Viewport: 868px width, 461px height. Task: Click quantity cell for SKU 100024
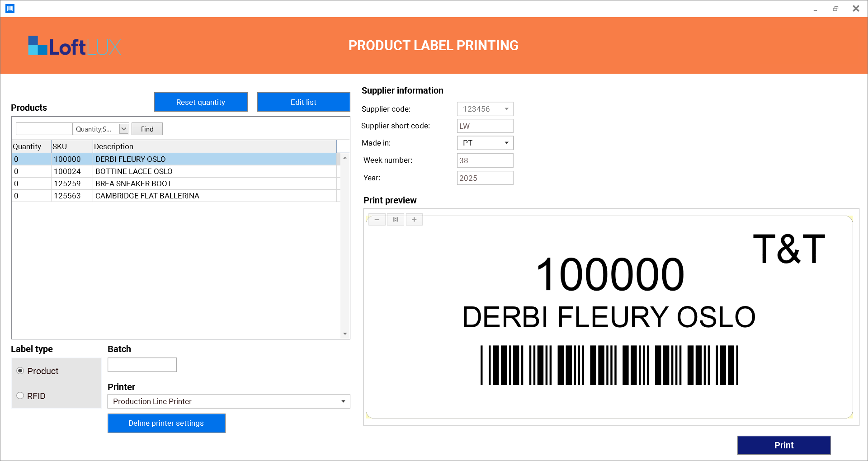pos(31,171)
